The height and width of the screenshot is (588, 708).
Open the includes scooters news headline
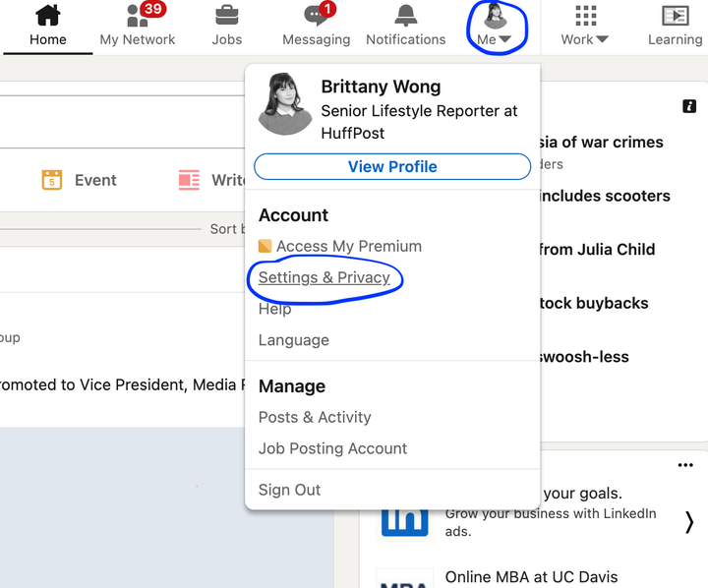tap(604, 196)
